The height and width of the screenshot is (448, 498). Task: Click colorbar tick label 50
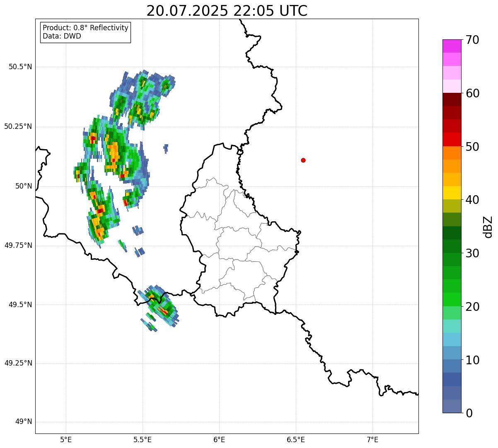click(472, 147)
